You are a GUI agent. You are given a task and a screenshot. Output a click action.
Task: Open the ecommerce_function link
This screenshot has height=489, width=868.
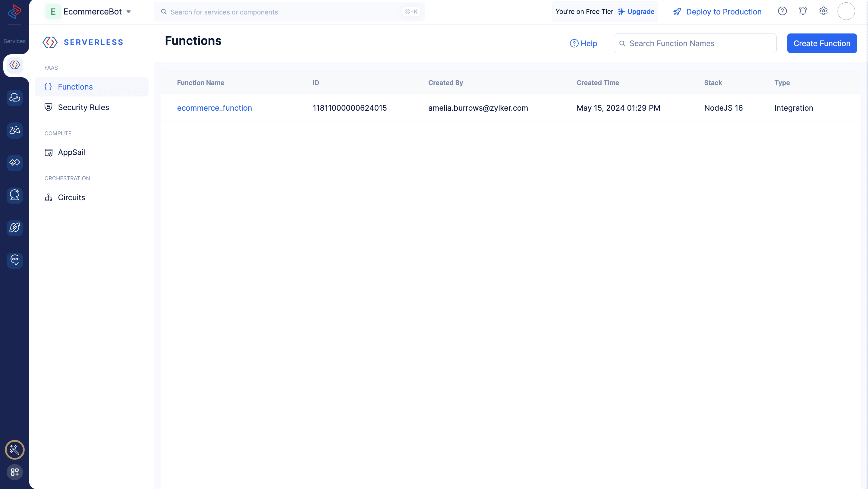click(215, 107)
